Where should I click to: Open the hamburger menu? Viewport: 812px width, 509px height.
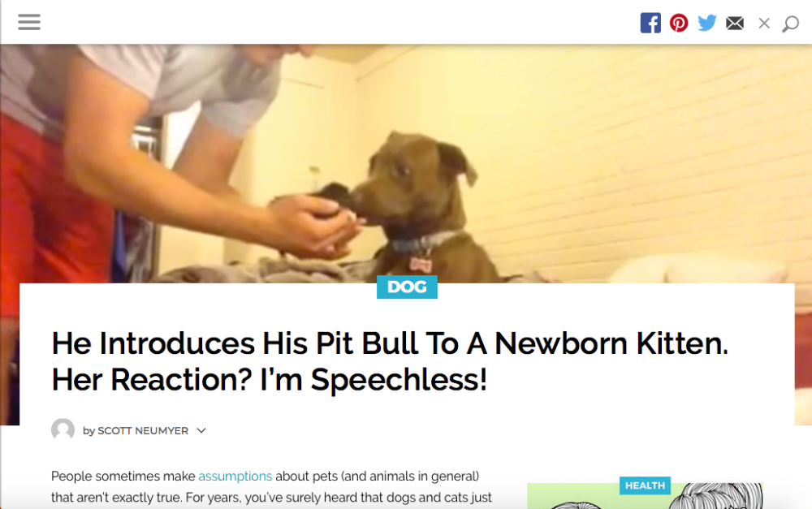coord(29,22)
